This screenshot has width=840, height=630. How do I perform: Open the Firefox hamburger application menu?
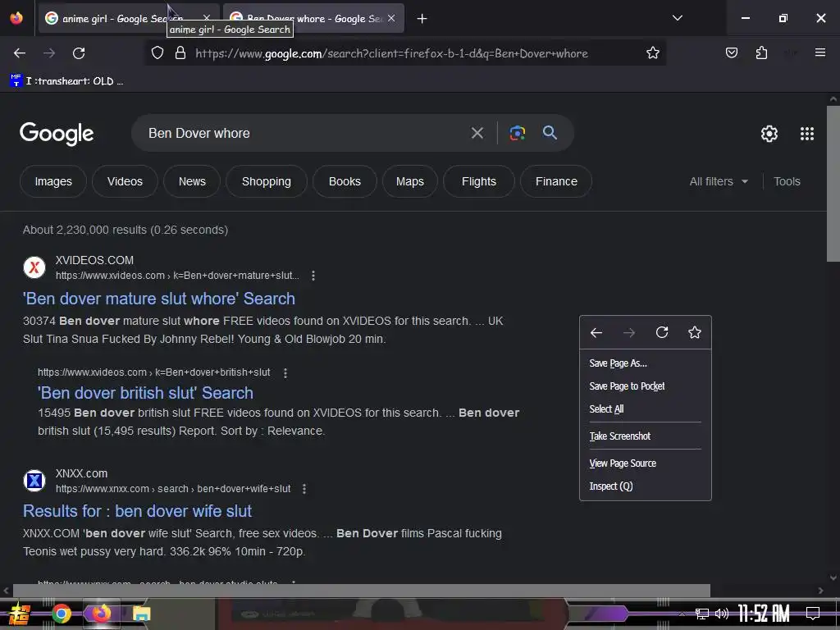point(820,52)
